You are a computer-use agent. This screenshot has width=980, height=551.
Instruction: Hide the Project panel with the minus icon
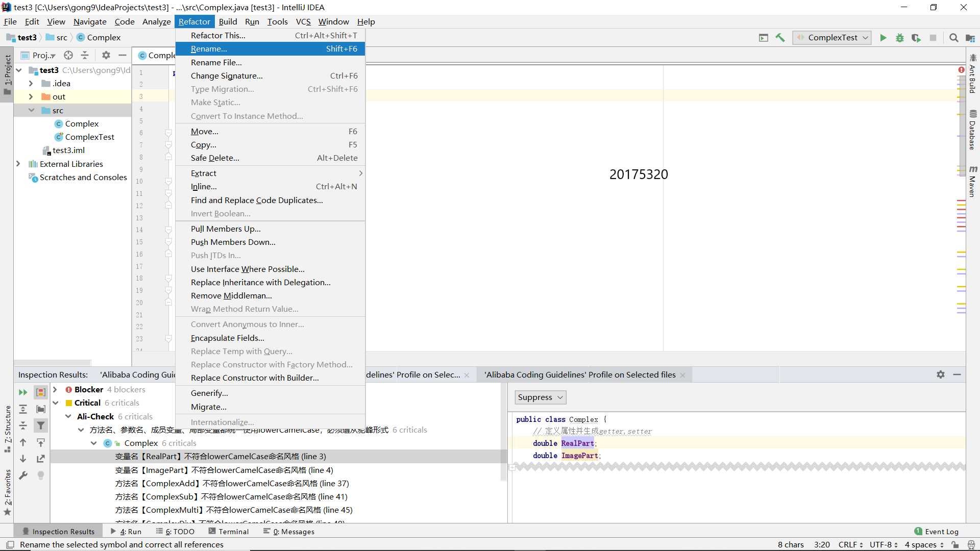pyautogui.click(x=122, y=55)
